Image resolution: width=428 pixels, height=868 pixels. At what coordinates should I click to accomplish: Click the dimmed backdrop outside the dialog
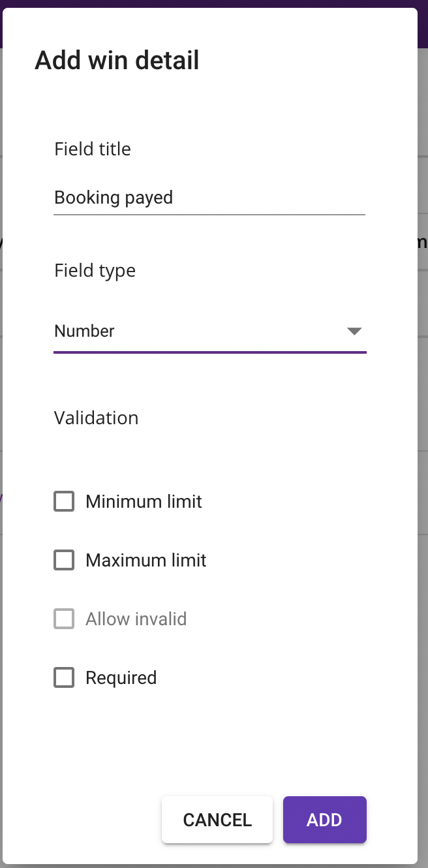423,457
